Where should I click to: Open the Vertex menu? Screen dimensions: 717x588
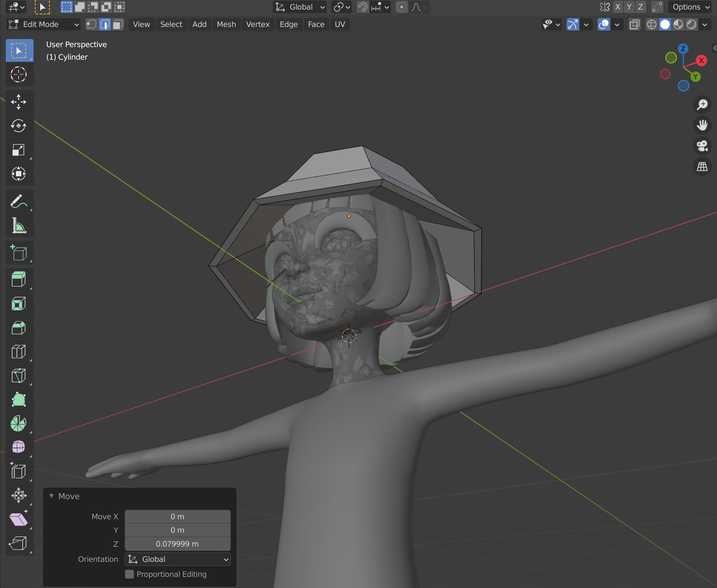click(x=258, y=24)
